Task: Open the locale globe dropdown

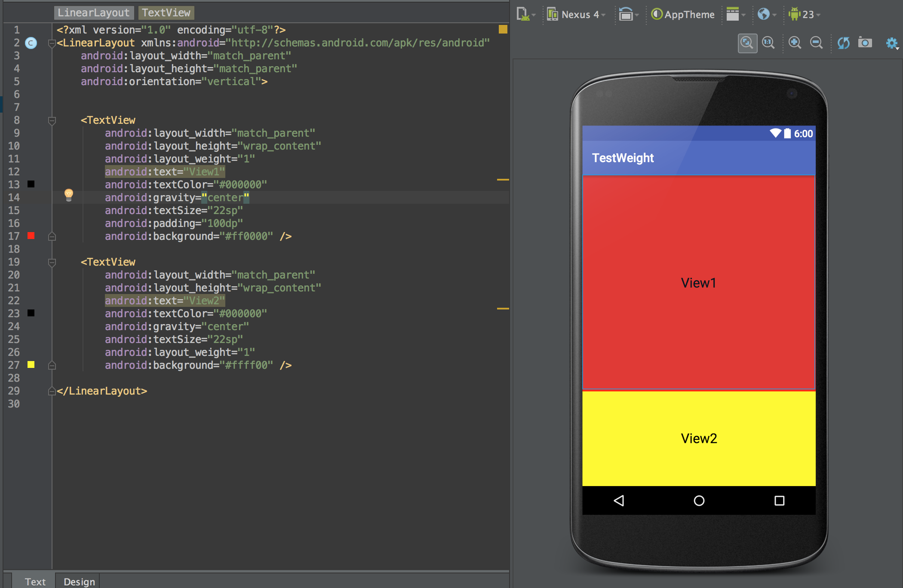Action: pyautogui.click(x=767, y=15)
